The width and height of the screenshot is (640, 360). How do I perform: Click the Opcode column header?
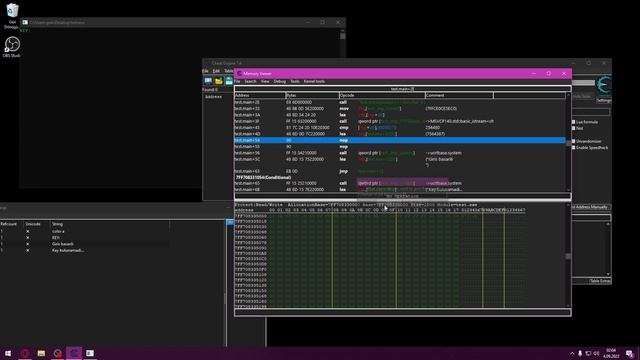[x=382, y=96]
